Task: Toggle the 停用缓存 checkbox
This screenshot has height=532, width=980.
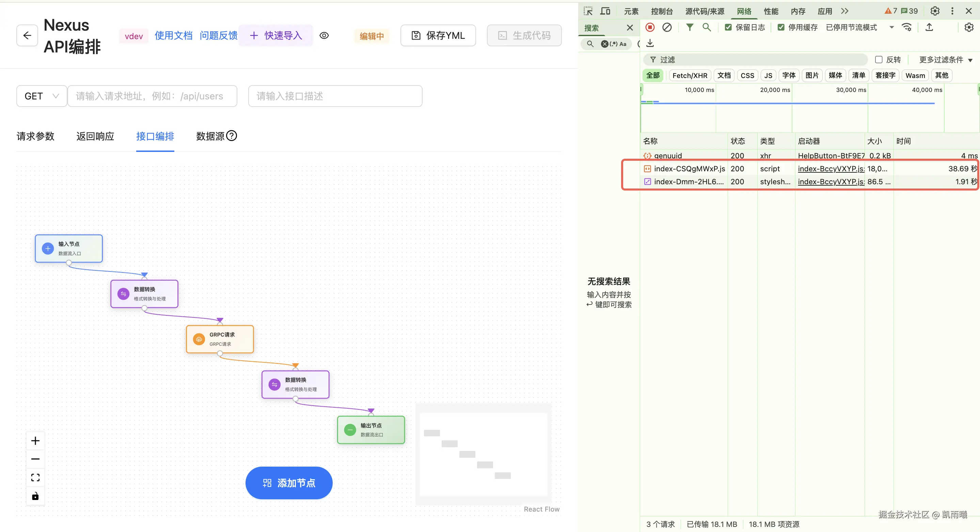Action: 781,27
